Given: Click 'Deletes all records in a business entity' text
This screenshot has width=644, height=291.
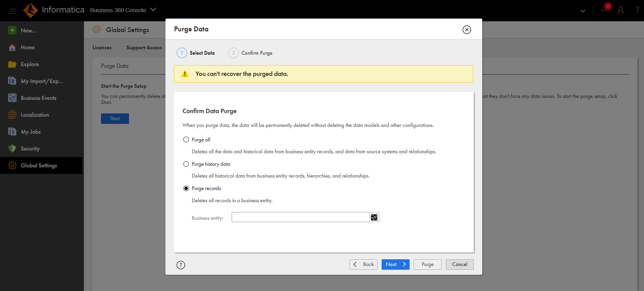Looking at the screenshot, I should 232,201.
